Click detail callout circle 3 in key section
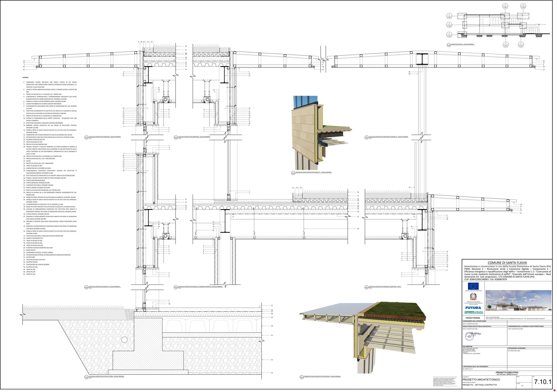The width and height of the screenshot is (557, 392). 449,35
